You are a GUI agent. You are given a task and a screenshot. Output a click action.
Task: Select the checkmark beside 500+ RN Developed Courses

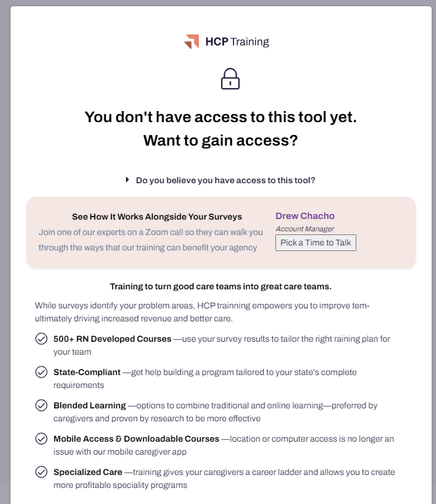point(39,338)
